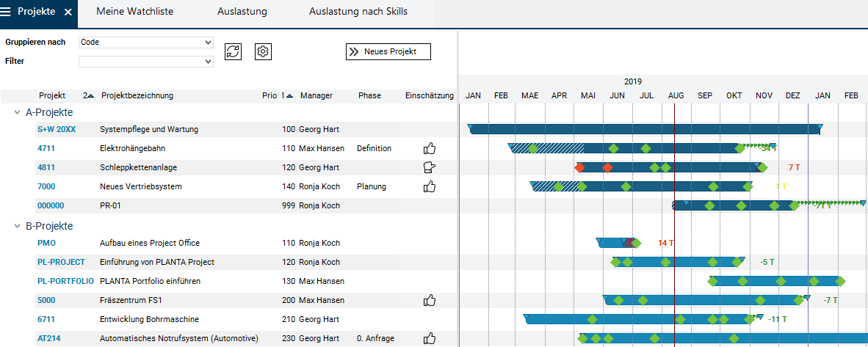Viewport: 868px width, 347px height.
Task: Click the pointing-hand icon for Schleppkettenanlage
Action: (x=430, y=167)
